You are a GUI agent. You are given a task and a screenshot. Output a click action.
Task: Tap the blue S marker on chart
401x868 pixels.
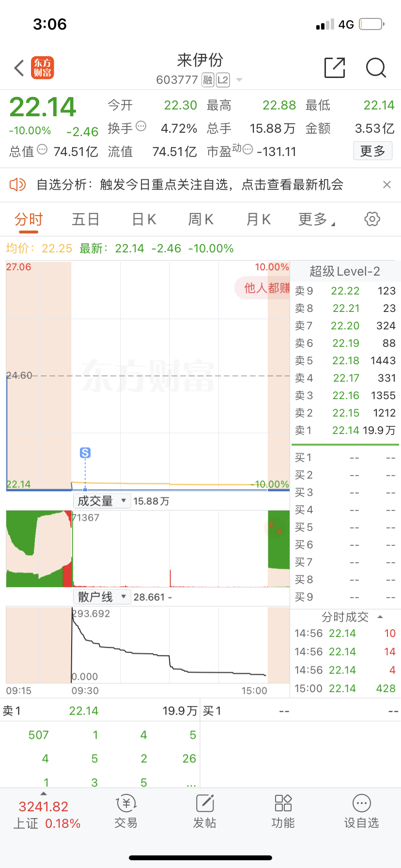coord(85,453)
